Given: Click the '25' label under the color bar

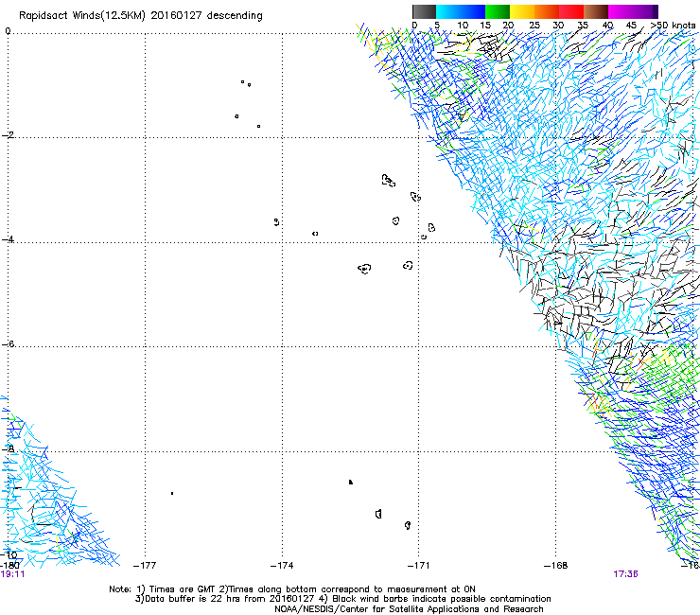Looking at the screenshot, I should [x=534, y=25].
